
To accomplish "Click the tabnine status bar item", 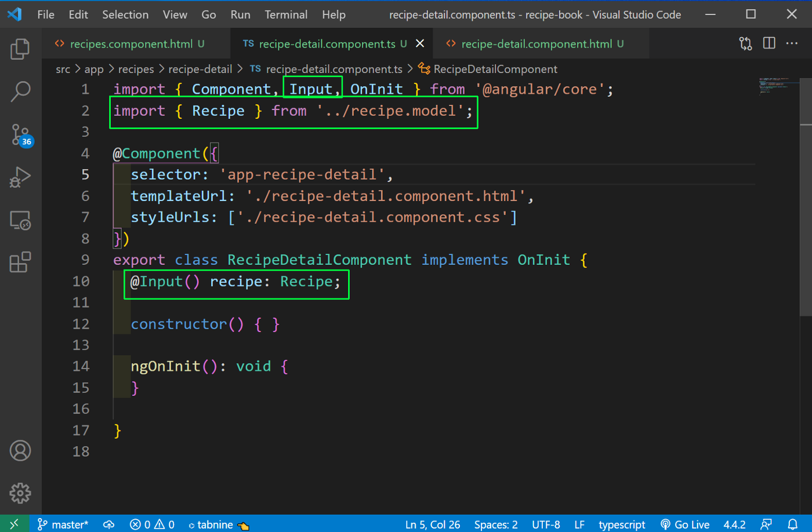I will click(x=219, y=524).
